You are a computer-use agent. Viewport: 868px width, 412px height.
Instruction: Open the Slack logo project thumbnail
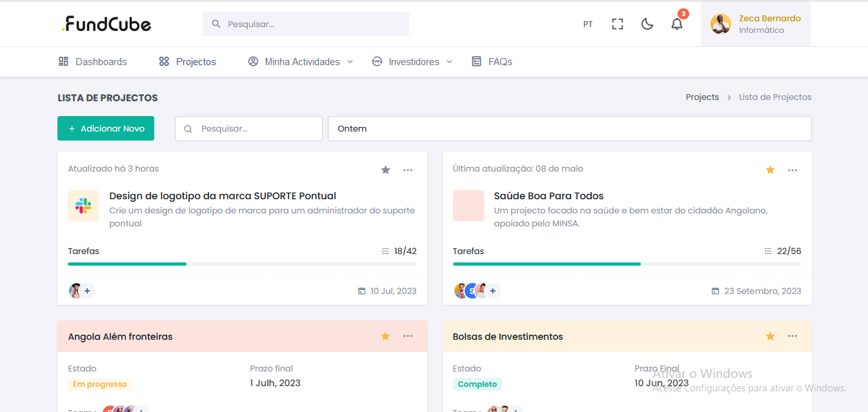click(83, 206)
